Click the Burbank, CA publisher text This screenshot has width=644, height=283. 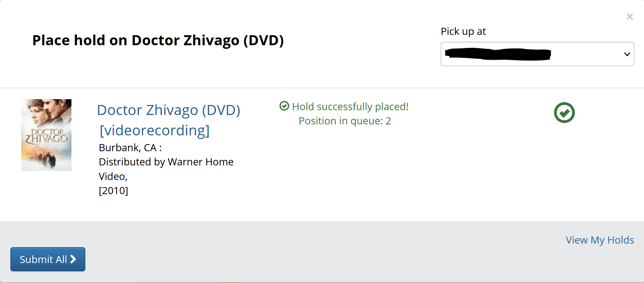(x=130, y=148)
